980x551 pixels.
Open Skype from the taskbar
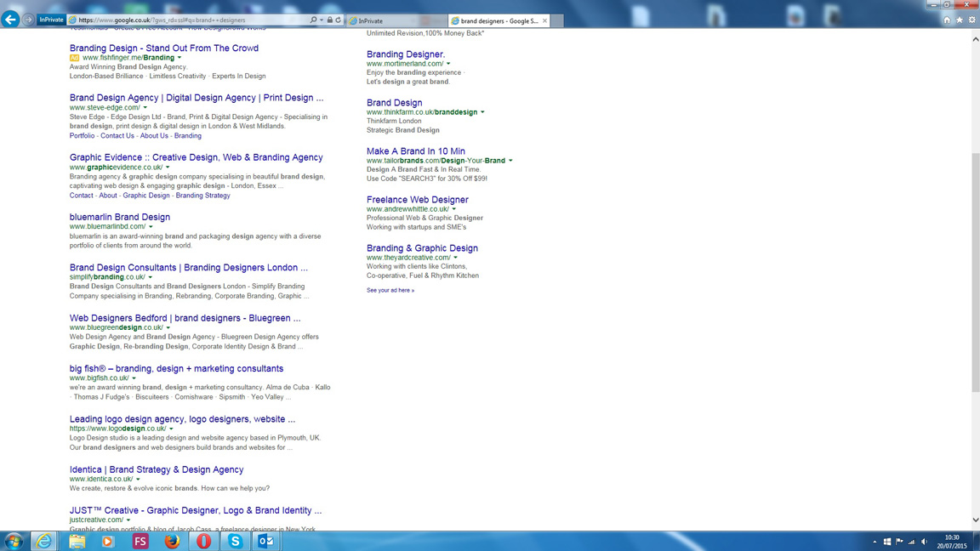[x=235, y=541]
